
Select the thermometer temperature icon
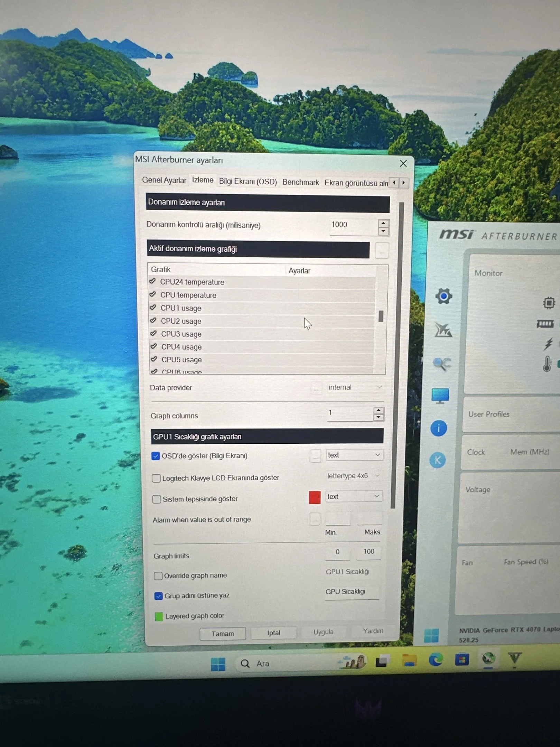pyautogui.click(x=547, y=364)
